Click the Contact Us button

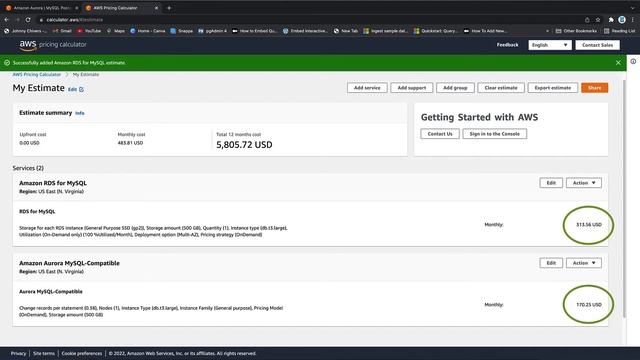click(x=440, y=134)
